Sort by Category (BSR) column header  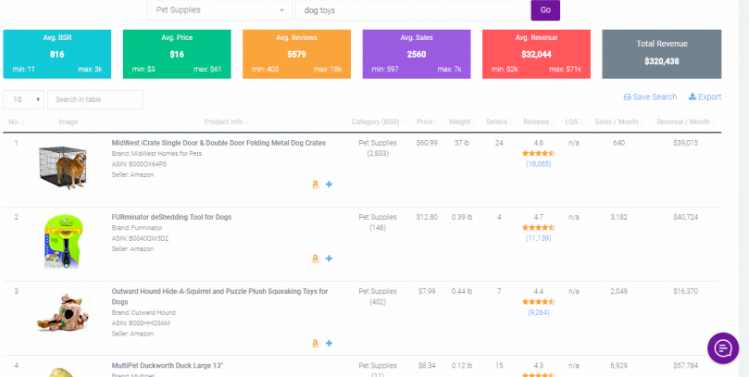point(378,122)
